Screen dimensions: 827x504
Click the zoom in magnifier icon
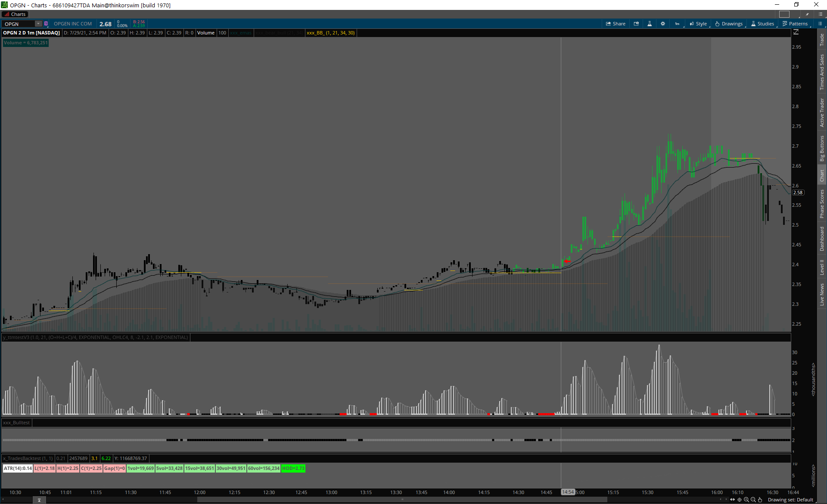pos(746,500)
